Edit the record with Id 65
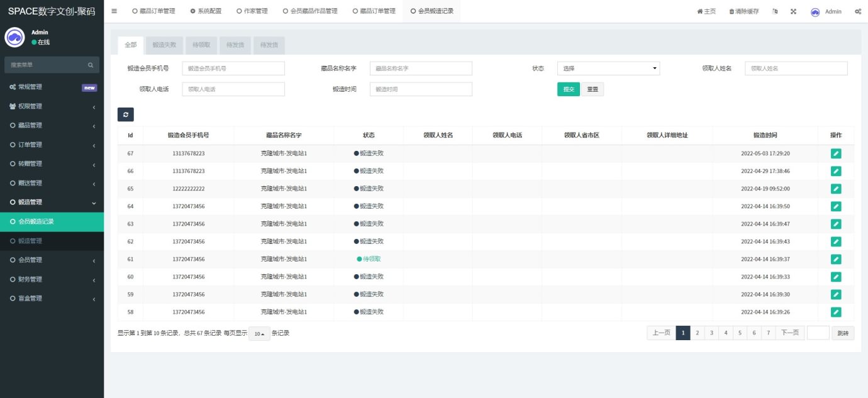868x398 pixels. click(836, 189)
